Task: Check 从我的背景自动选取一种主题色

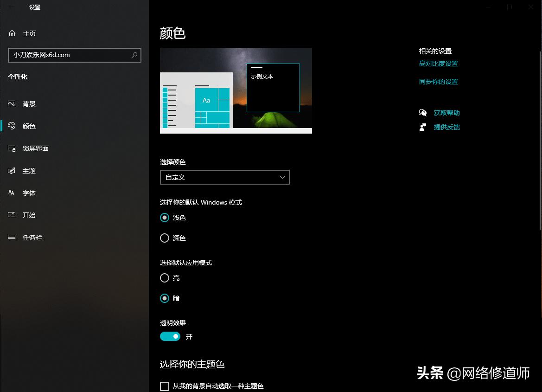Action: pos(165,386)
